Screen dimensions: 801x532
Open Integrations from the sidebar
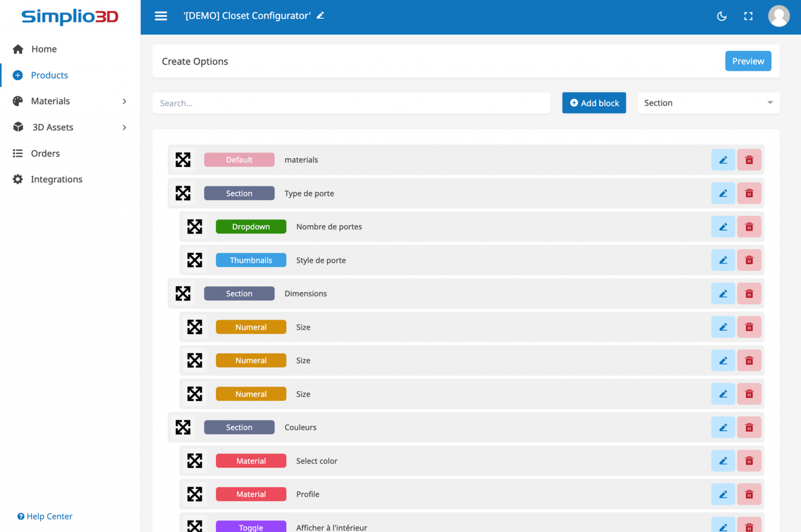(56, 179)
